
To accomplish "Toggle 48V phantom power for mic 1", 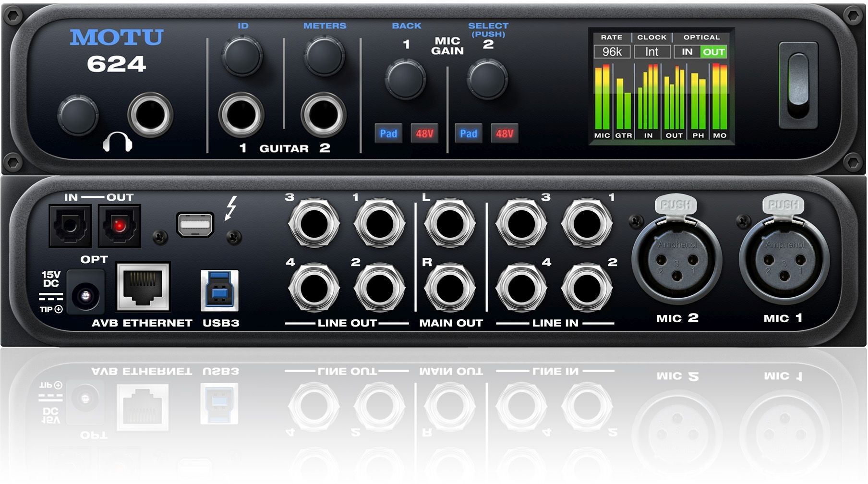I will 424,133.
